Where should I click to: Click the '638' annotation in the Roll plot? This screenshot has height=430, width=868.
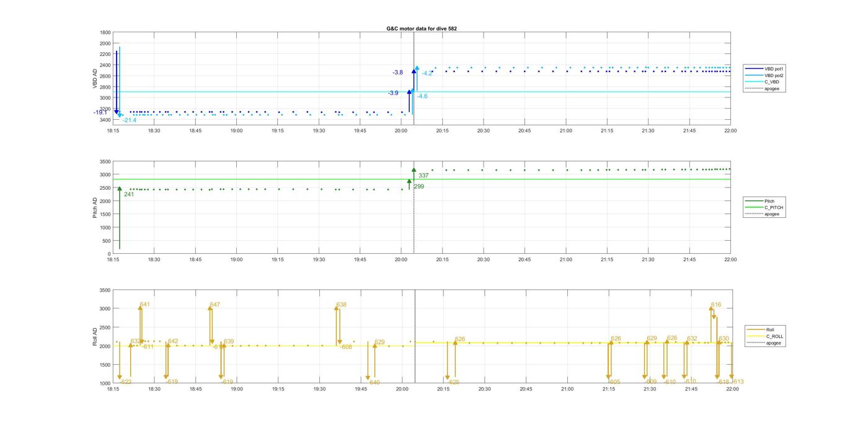[x=342, y=305]
